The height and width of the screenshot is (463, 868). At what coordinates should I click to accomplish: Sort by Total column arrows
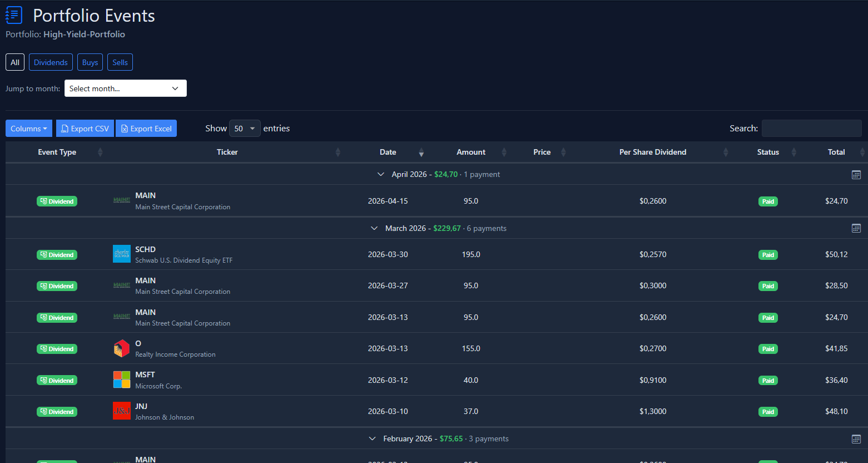(x=862, y=152)
